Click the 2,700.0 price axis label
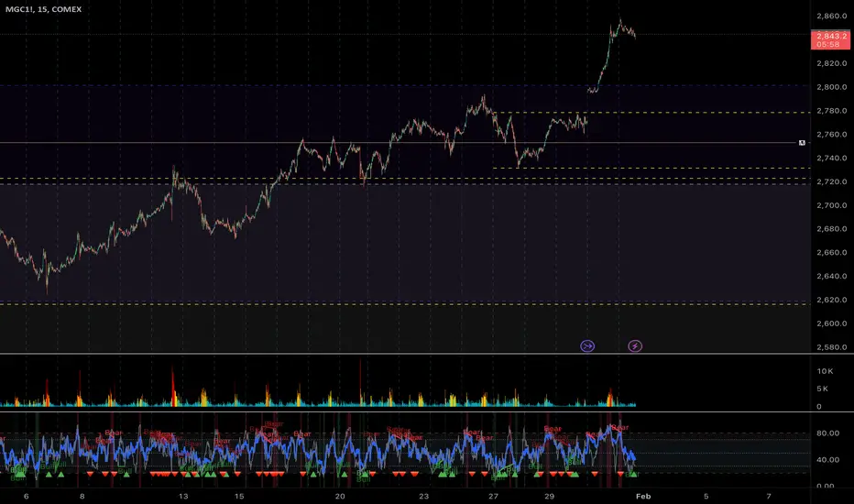Image resolution: width=854 pixels, height=504 pixels. pos(832,205)
